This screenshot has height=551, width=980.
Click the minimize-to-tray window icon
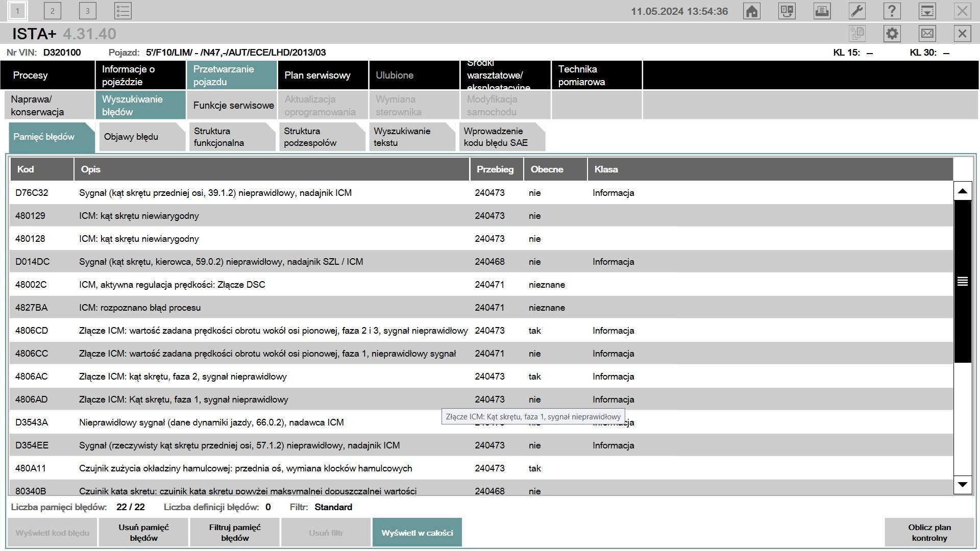[x=927, y=11]
